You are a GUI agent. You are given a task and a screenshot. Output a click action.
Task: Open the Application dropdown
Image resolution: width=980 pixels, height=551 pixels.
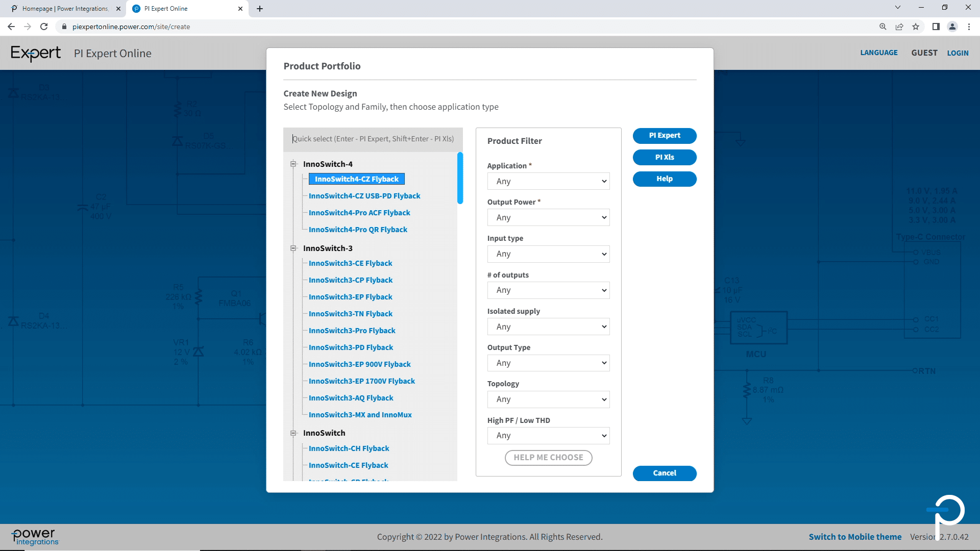[548, 181]
